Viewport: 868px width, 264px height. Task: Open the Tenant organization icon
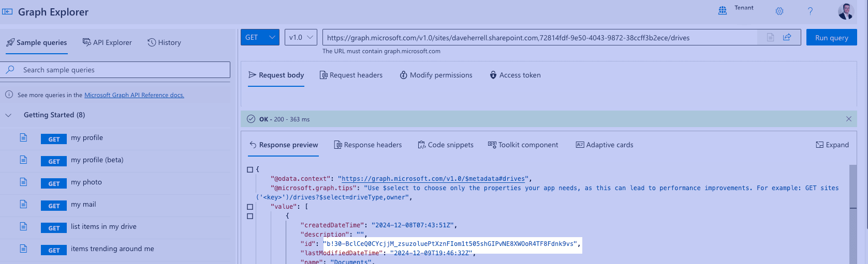(x=723, y=10)
